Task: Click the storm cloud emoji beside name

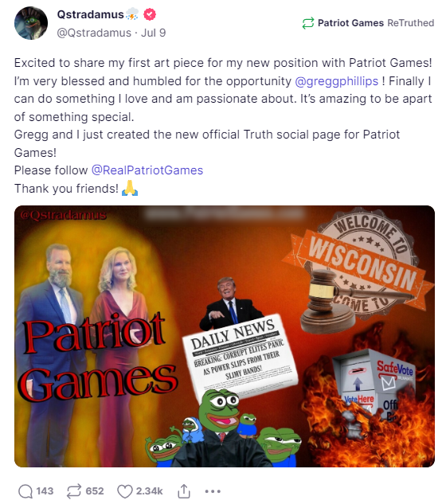Action: (132, 14)
